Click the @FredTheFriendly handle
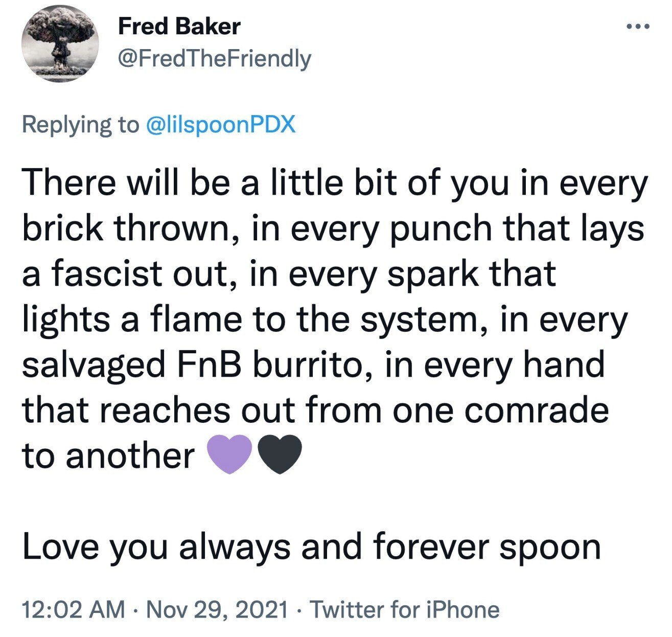Screen dimensions: 672x637 coord(214,59)
